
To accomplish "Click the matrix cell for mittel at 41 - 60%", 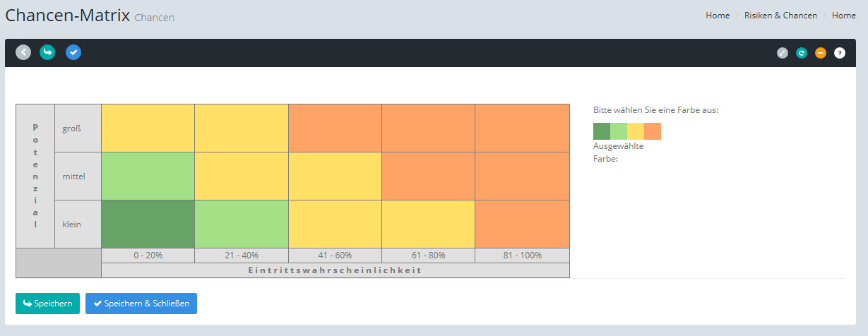I will (335, 176).
